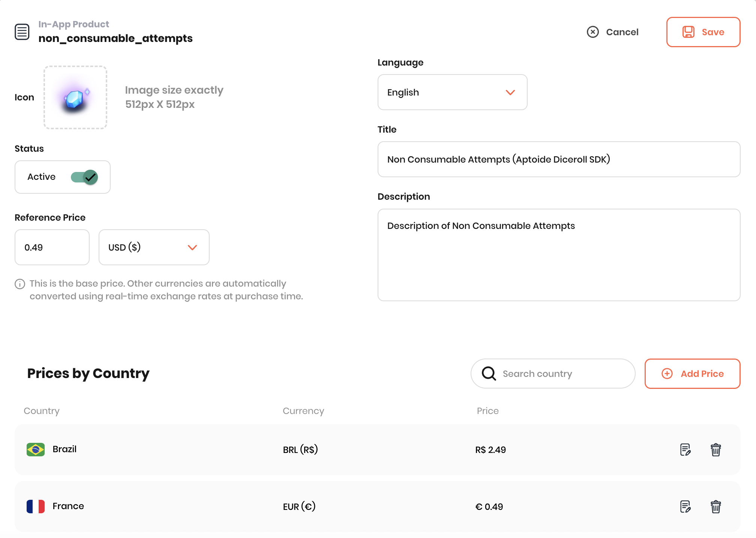Toggle the Active status switch off
The width and height of the screenshot is (756, 538).
(x=85, y=177)
